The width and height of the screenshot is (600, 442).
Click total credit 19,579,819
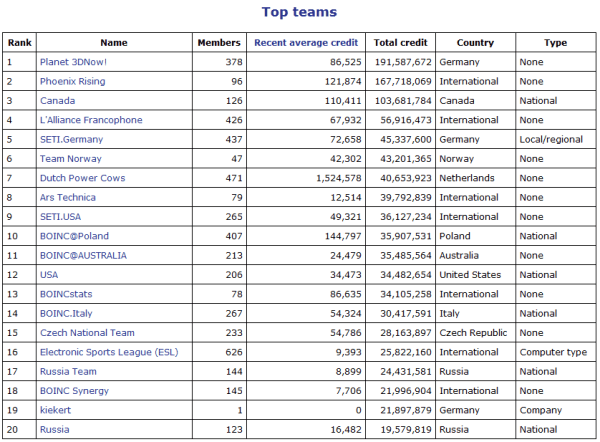[406, 429]
